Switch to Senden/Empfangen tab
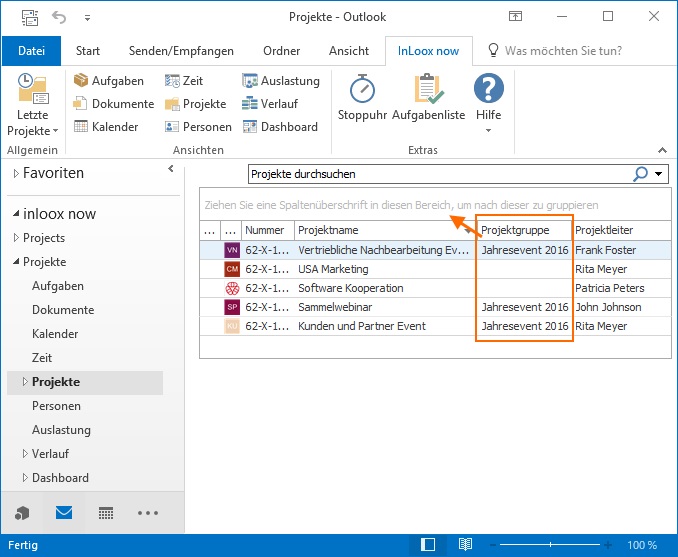 coord(181,51)
